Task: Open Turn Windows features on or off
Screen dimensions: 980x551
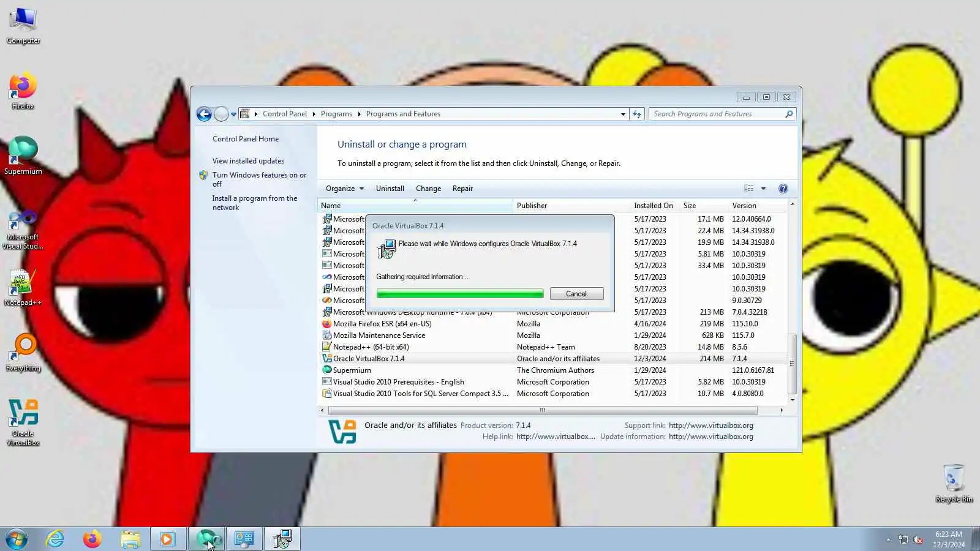Action: pos(259,179)
